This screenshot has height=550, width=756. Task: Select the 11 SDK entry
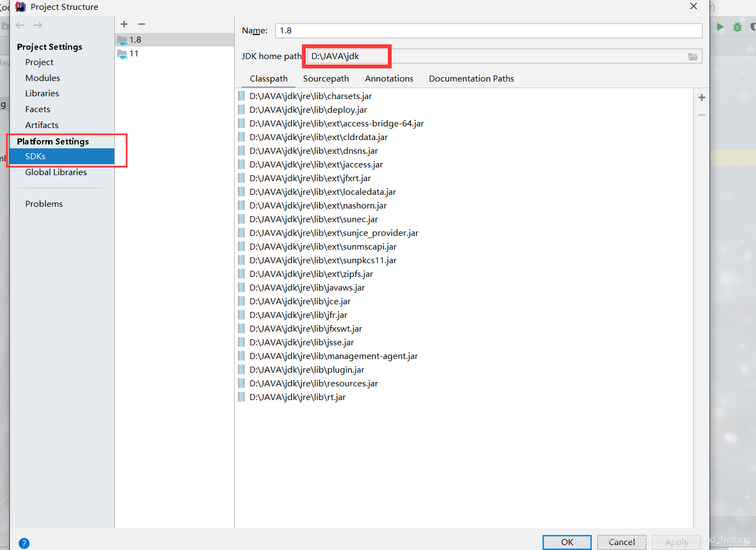point(175,53)
